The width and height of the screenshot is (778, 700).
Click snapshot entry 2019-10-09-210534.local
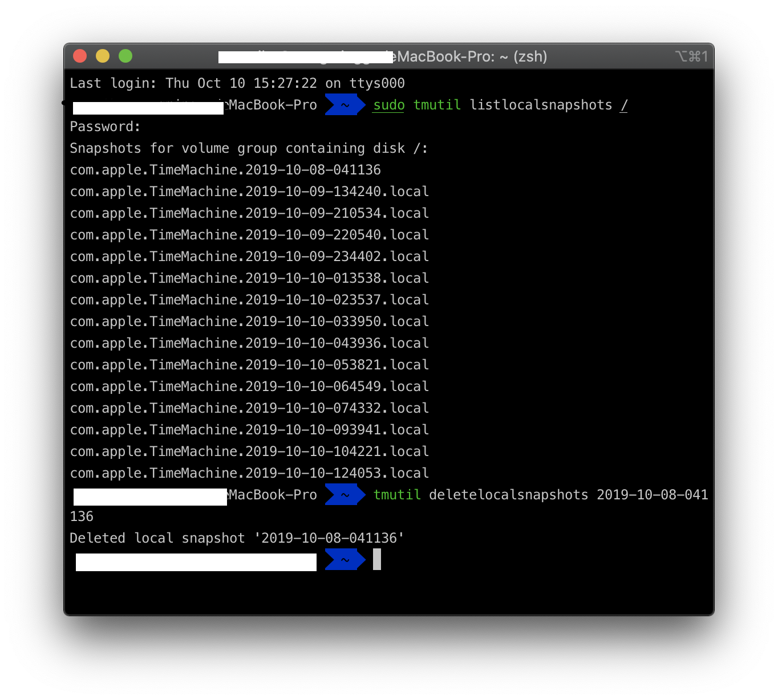coord(249,213)
